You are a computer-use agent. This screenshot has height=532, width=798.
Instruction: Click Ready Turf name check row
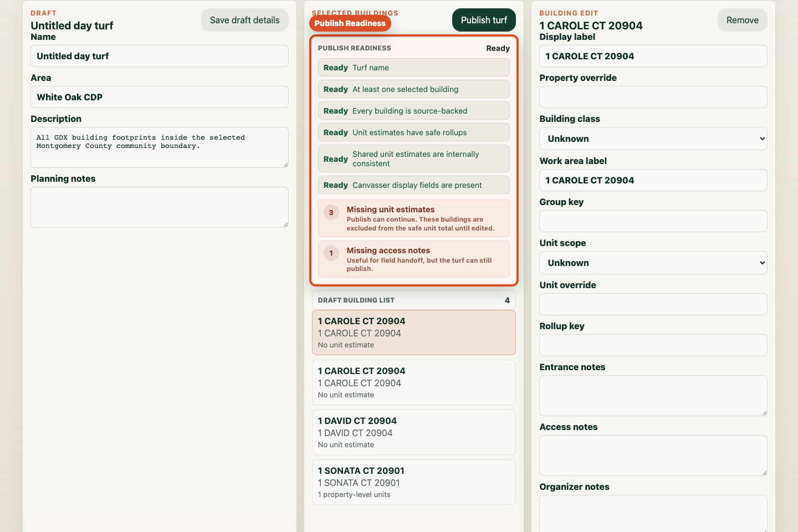(x=414, y=68)
